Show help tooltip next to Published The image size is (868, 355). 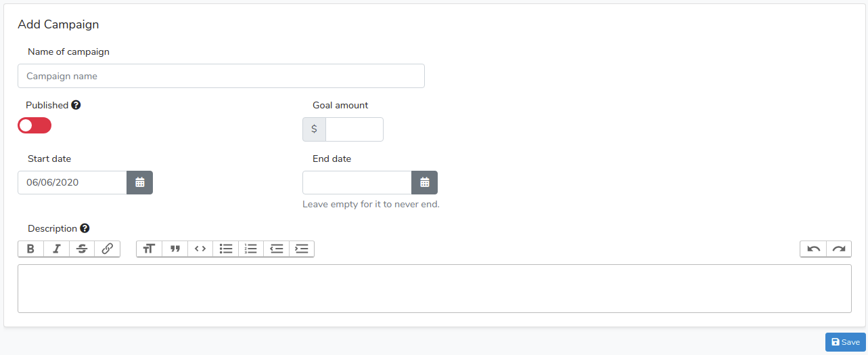[x=76, y=105]
